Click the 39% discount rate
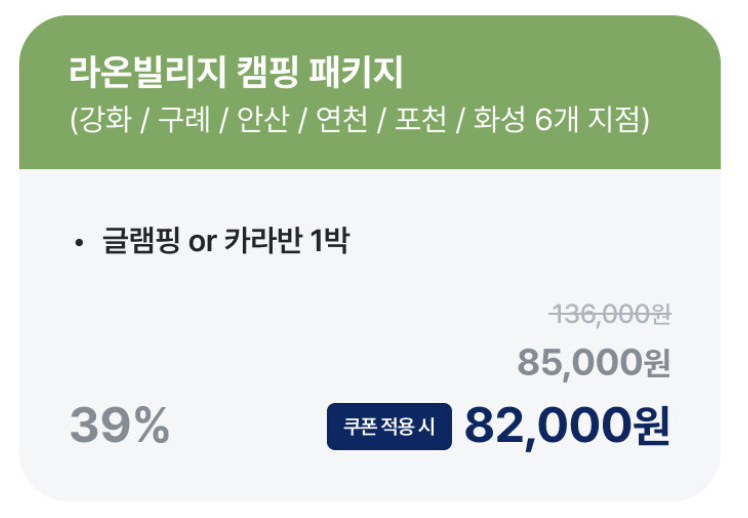 tap(119, 425)
